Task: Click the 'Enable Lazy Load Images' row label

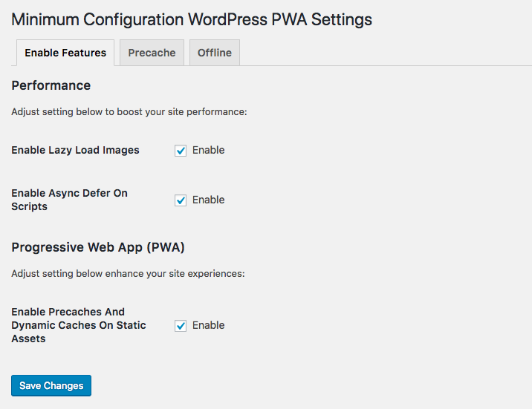Action: (75, 150)
